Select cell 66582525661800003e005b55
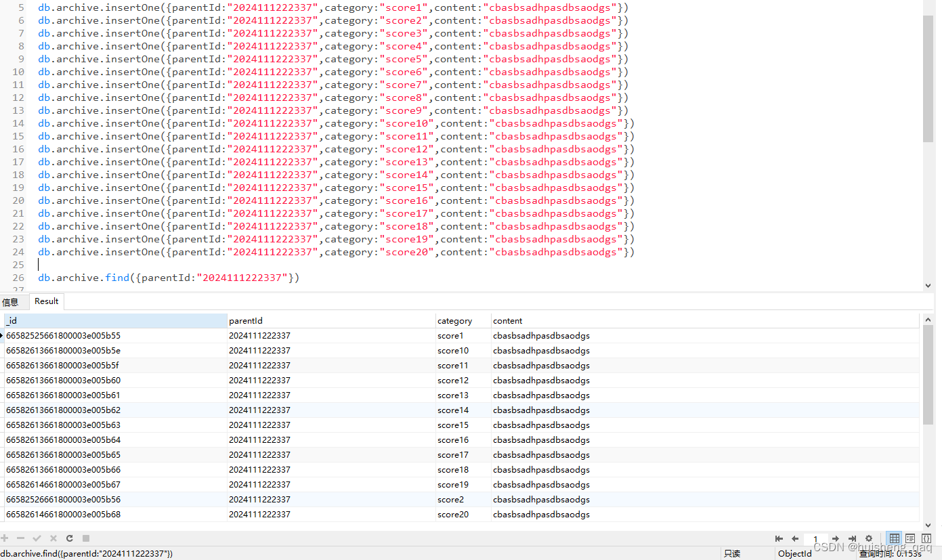This screenshot has width=942, height=560. (116, 336)
